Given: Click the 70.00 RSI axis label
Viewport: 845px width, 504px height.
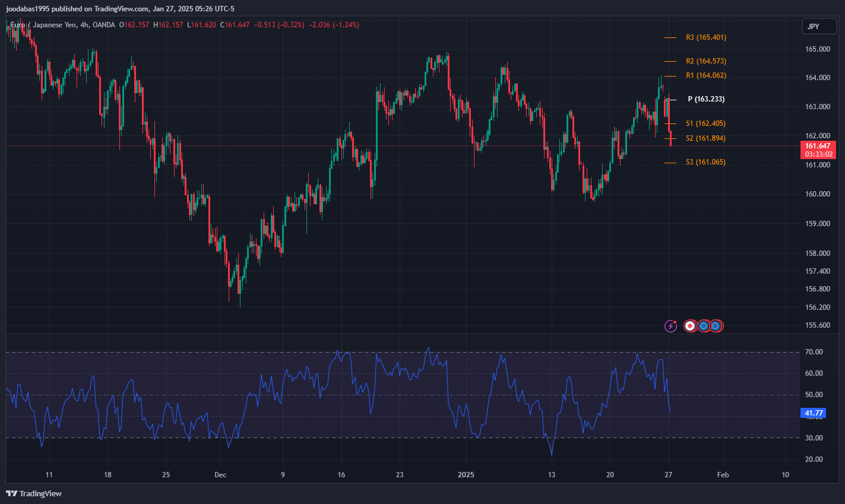Looking at the screenshot, I should pyautogui.click(x=814, y=352).
